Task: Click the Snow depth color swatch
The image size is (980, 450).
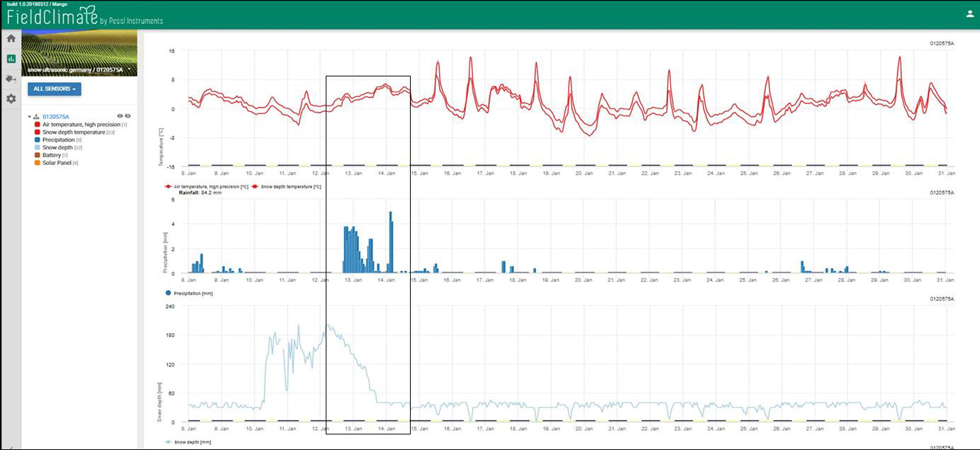Action: 37,147
